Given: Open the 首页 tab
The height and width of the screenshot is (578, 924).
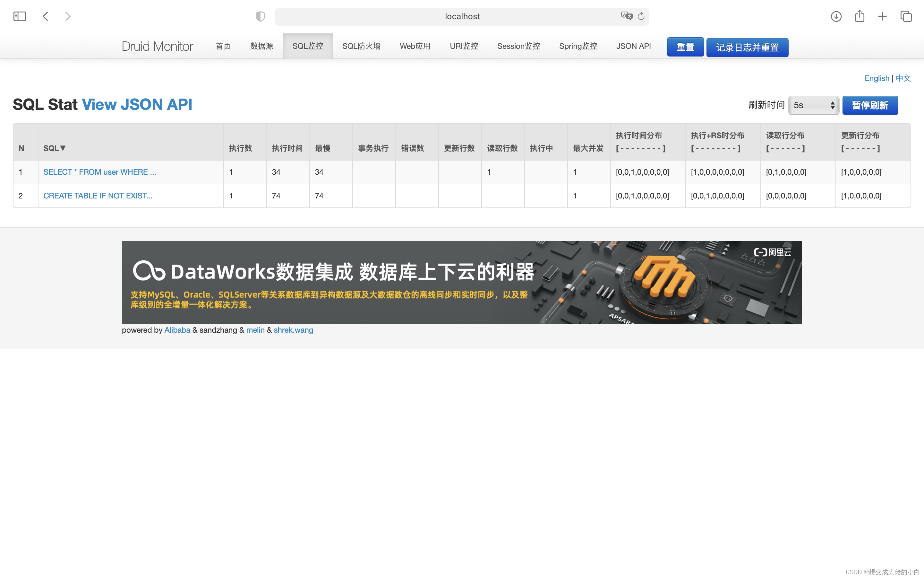Looking at the screenshot, I should click(223, 46).
